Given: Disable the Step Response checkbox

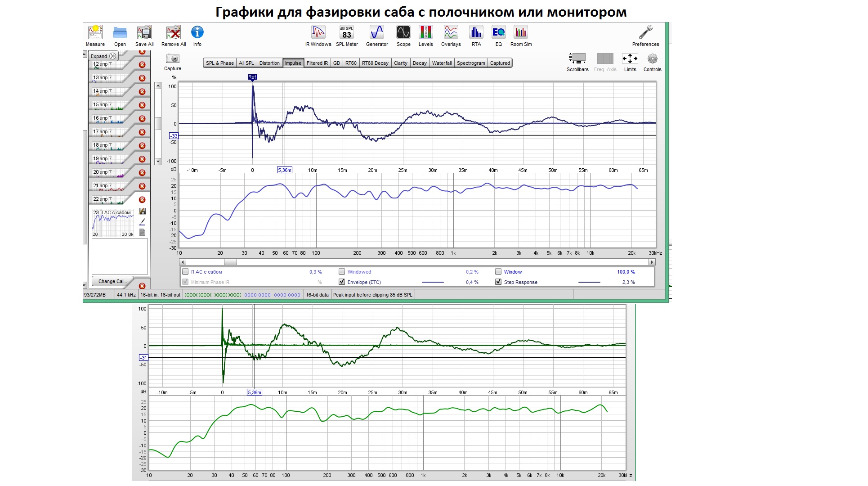Looking at the screenshot, I should coord(498,282).
